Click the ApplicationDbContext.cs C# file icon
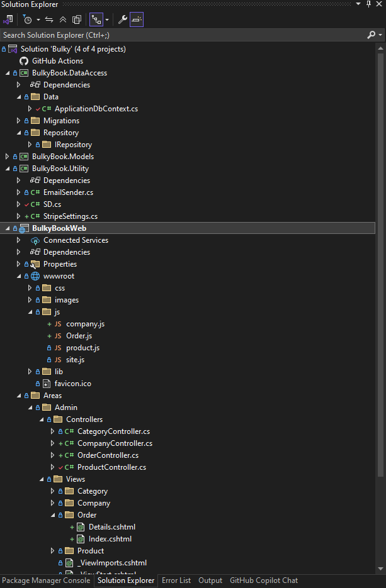386x588 pixels. click(47, 109)
